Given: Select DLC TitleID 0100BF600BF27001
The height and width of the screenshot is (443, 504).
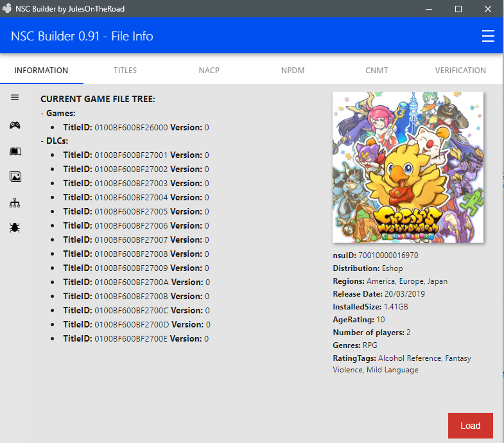Looking at the screenshot, I should [x=136, y=155].
